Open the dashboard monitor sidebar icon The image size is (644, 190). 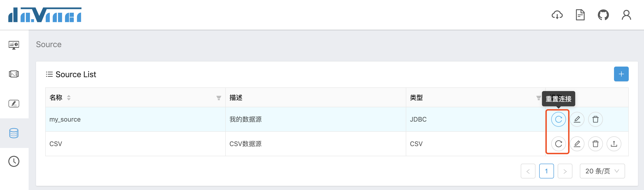tap(14, 45)
